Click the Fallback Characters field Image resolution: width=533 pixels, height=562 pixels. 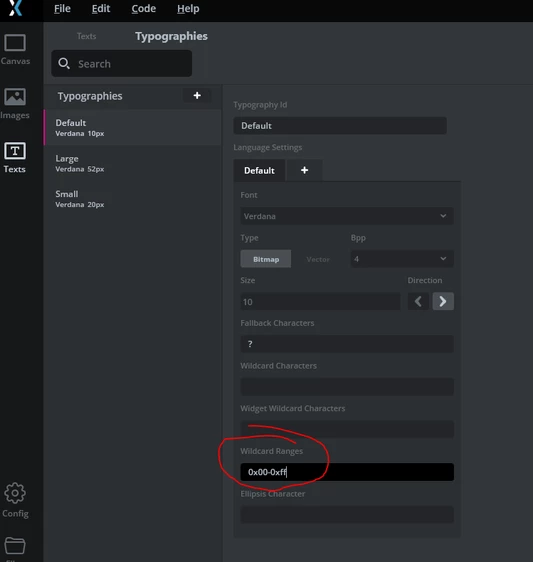(x=347, y=344)
